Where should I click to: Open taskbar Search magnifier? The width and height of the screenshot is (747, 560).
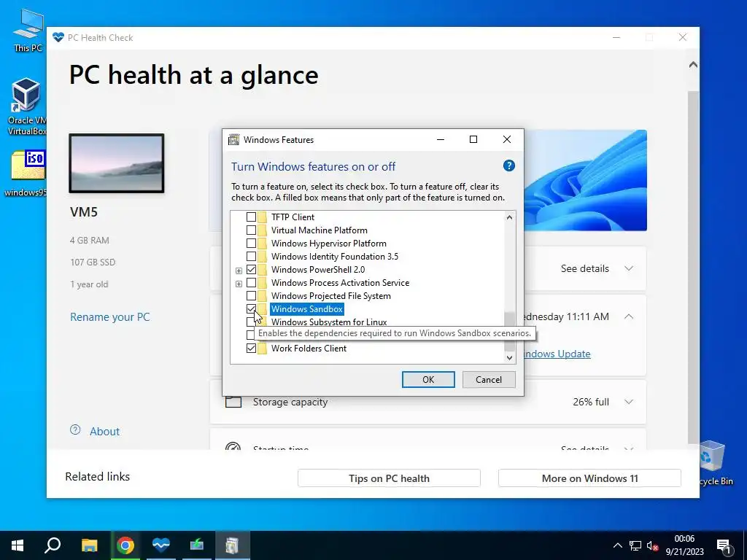[53, 545]
